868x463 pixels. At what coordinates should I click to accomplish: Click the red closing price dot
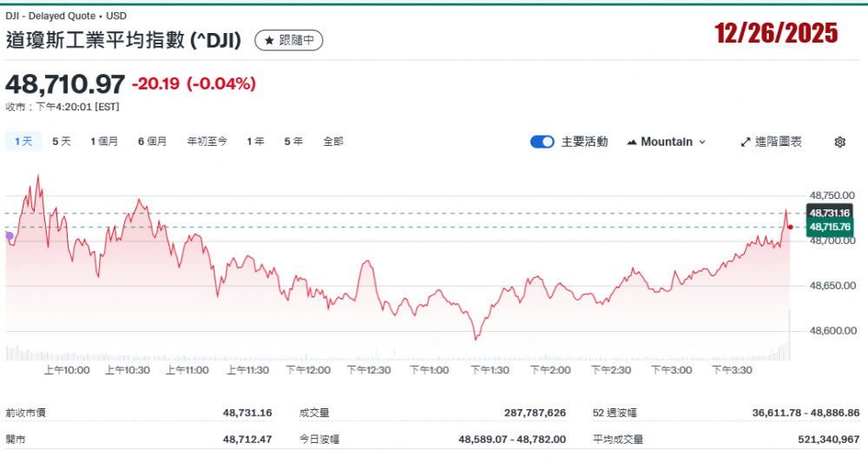pyautogui.click(x=790, y=227)
